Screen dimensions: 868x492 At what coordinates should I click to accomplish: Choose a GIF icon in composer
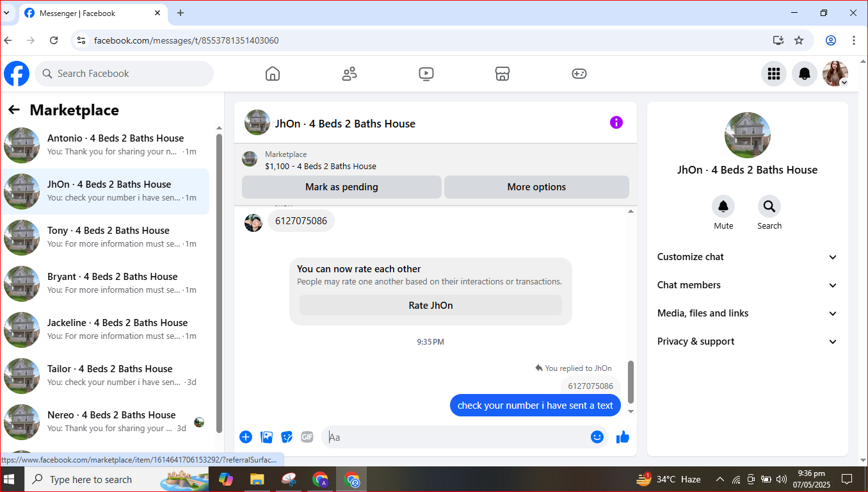click(x=307, y=437)
